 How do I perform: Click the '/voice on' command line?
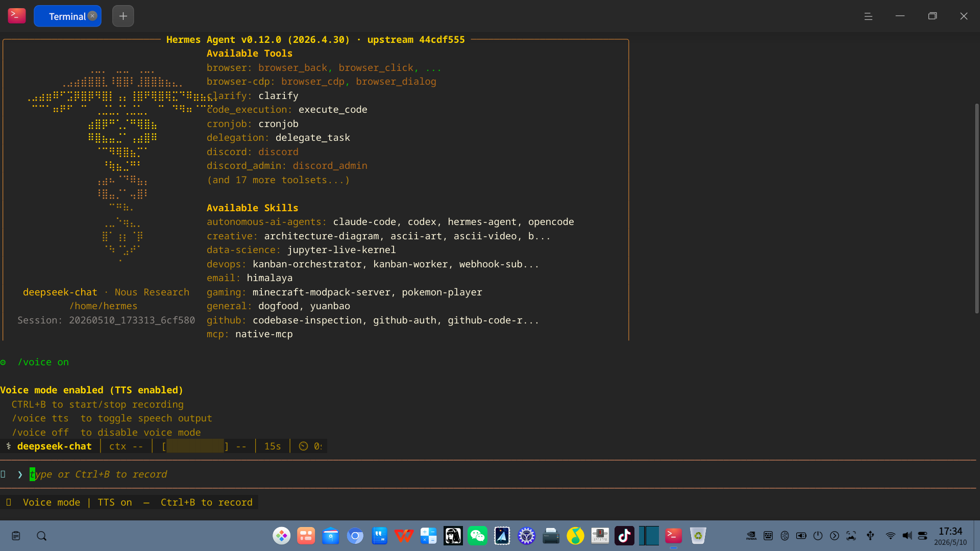pos(43,362)
